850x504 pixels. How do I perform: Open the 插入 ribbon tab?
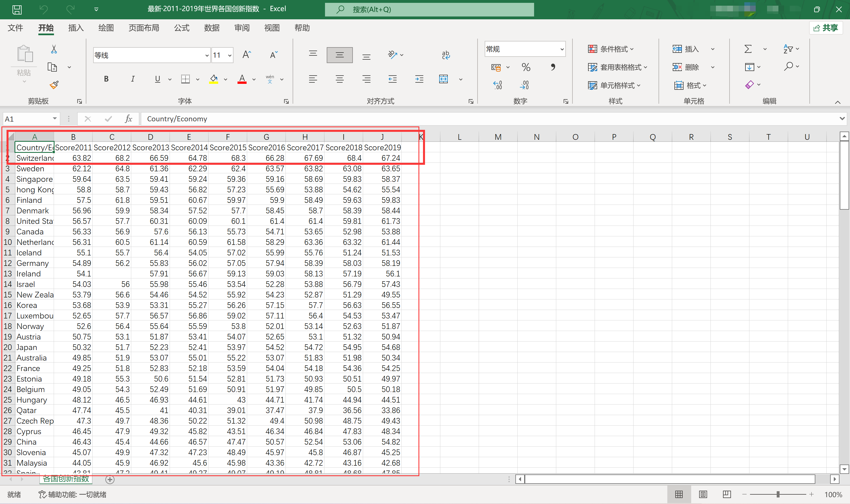tap(76, 28)
